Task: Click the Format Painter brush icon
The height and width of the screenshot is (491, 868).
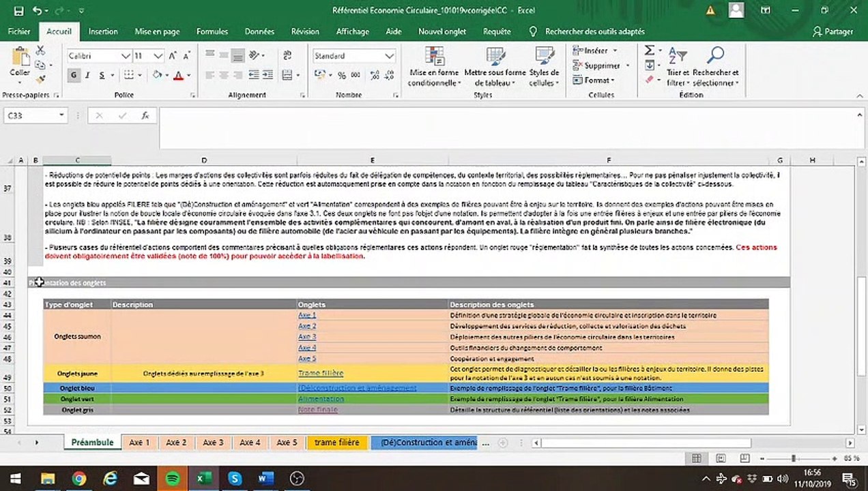Action: [x=40, y=80]
